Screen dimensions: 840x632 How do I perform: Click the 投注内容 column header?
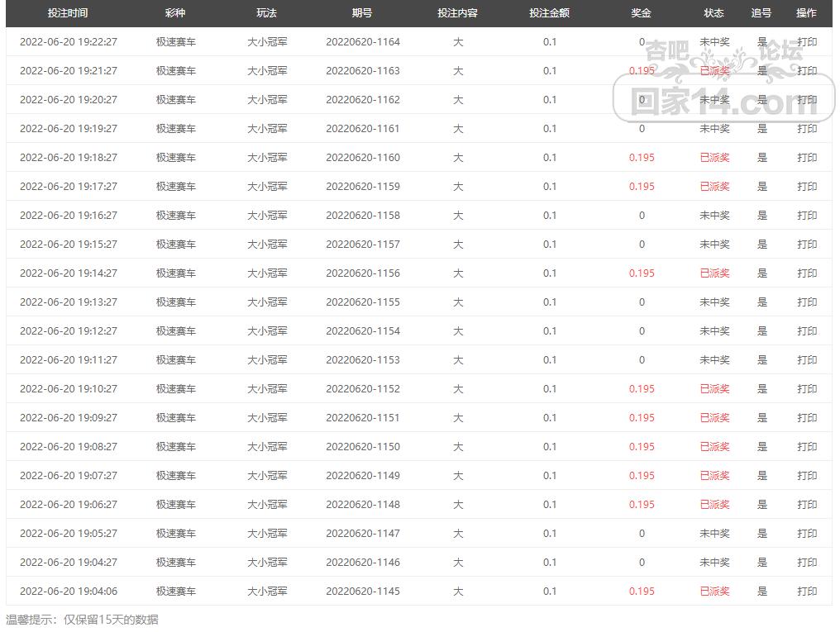click(x=457, y=13)
